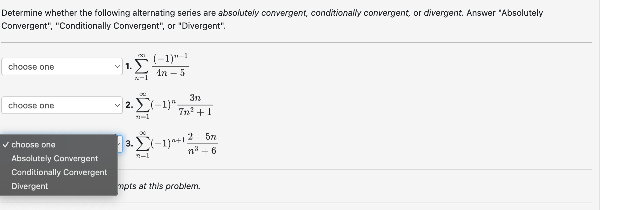Click the summation symbol in series 2
The image size is (644, 210).
143,105
